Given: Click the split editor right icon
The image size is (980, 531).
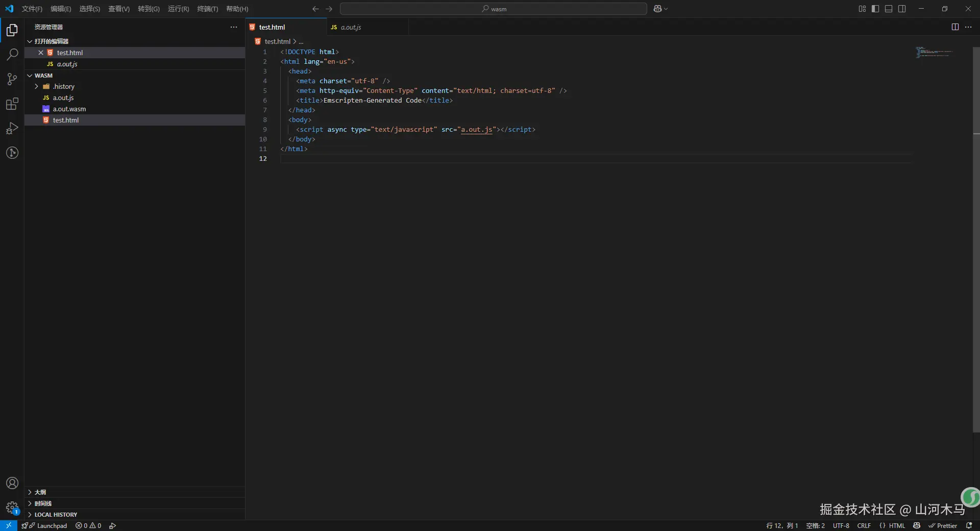Looking at the screenshot, I should tap(955, 27).
